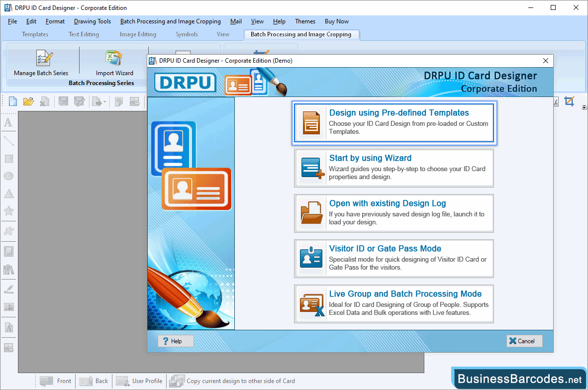Open the Edit menu
Viewport: 588px width, 390px height.
click(31, 21)
